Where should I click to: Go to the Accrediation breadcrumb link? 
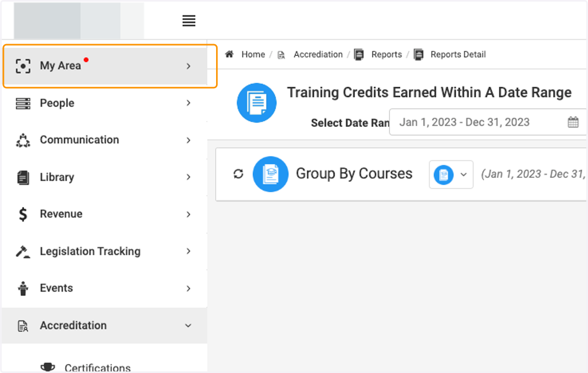(318, 54)
